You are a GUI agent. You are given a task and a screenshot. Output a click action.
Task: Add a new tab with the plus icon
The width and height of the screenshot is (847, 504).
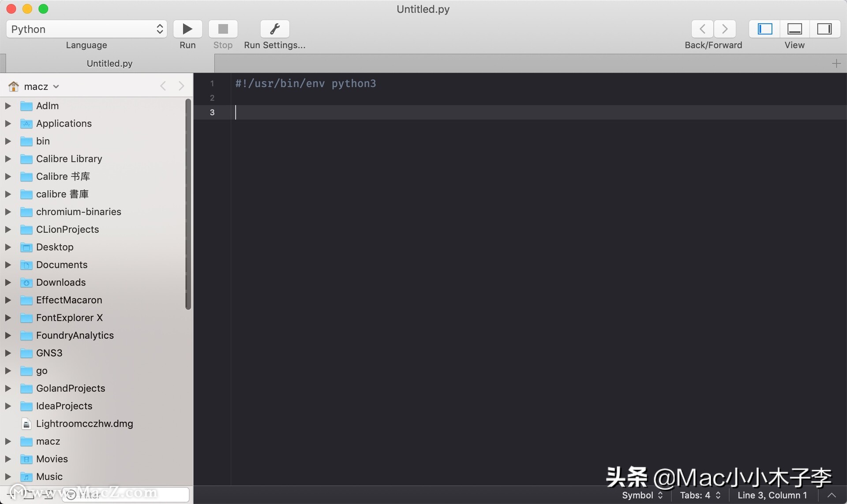[836, 63]
